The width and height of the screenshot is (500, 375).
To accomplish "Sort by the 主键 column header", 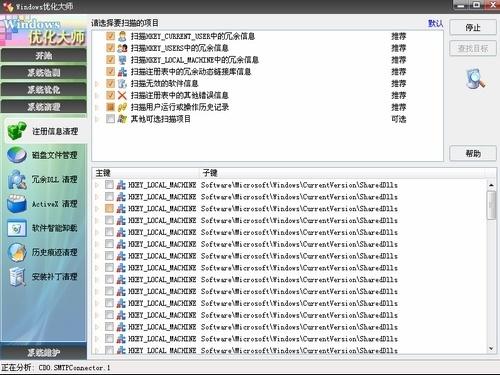I will [x=146, y=173].
